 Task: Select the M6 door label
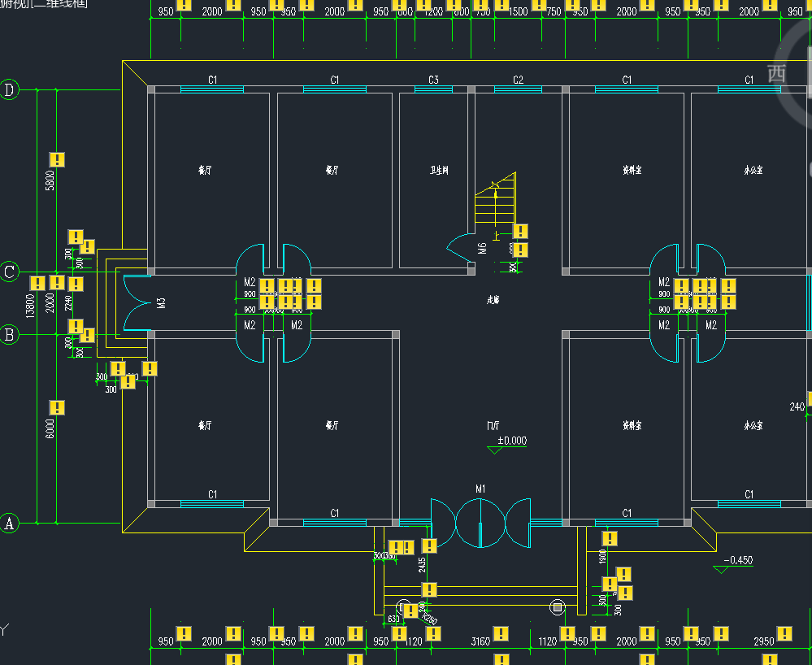pyautogui.click(x=482, y=248)
